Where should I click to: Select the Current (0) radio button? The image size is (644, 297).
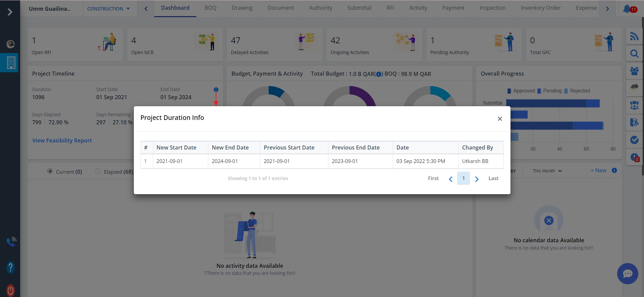tap(50, 171)
